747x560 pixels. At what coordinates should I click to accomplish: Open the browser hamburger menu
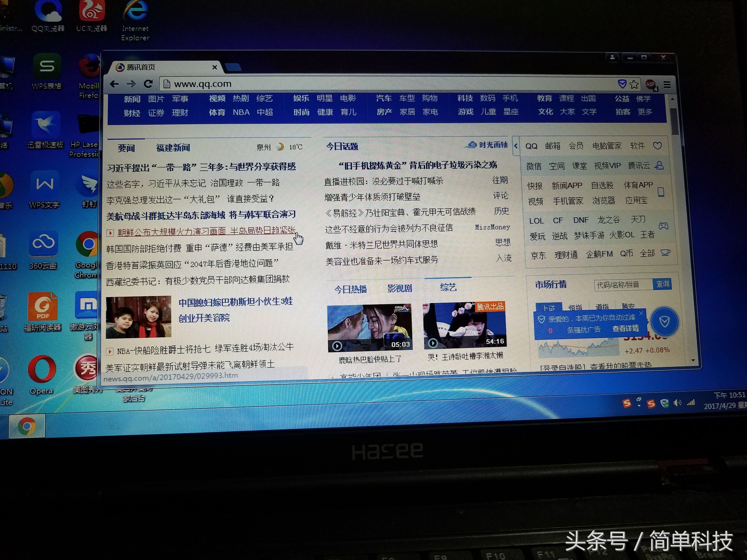point(667,84)
